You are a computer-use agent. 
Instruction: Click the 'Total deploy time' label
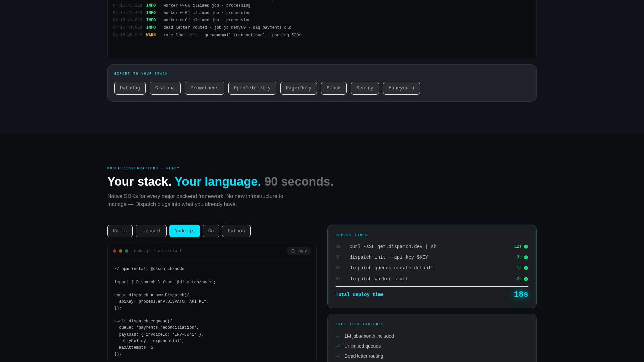tap(360, 295)
